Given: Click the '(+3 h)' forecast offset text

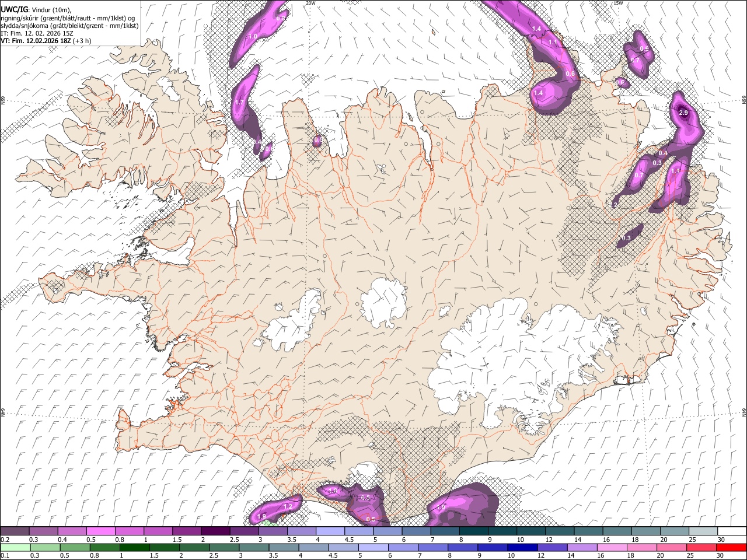Looking at the screenshot, I should (82, 41).
